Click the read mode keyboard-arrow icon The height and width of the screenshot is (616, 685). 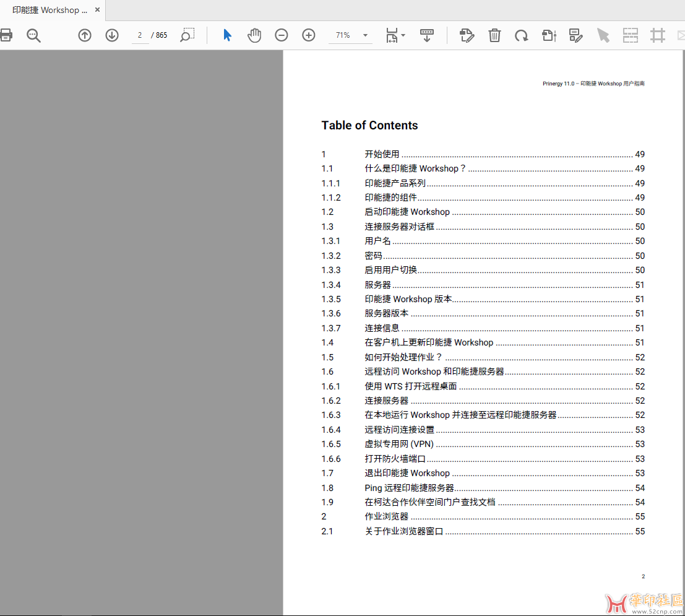[x=427, y=35]
